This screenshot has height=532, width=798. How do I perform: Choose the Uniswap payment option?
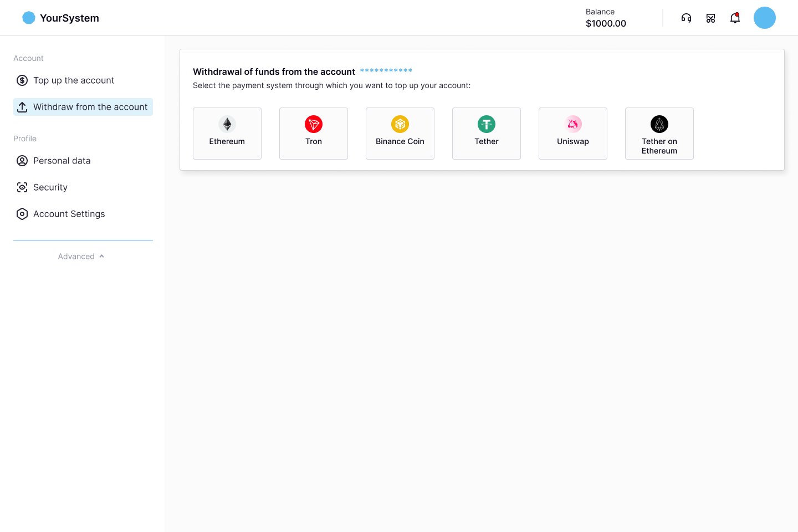click(573, 134)
